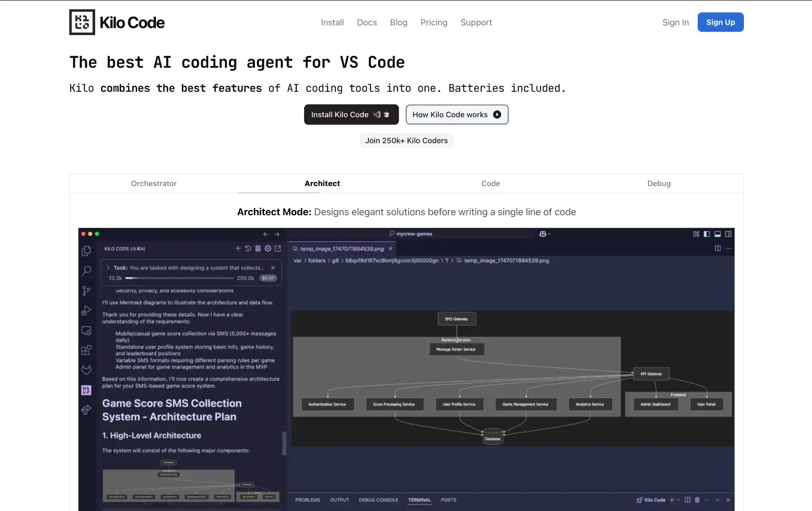Switch to the Orchestrator tab
Screen dimensions: 812x511
click(x=154, y=183)
